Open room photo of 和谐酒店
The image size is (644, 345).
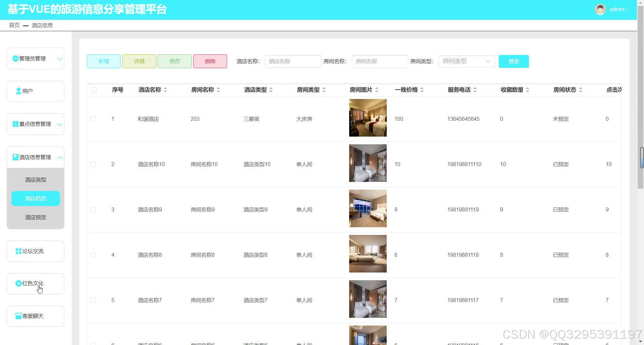click(x=368, y=118)
